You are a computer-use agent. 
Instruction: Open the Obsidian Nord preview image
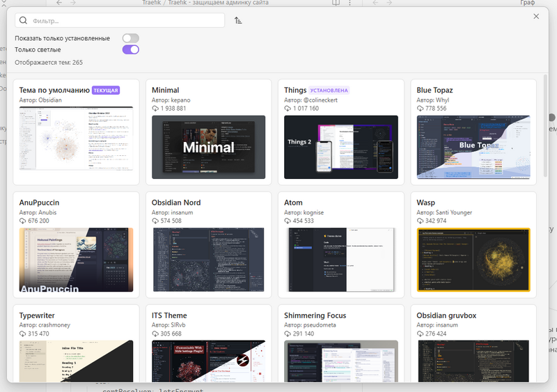(208, 260)
